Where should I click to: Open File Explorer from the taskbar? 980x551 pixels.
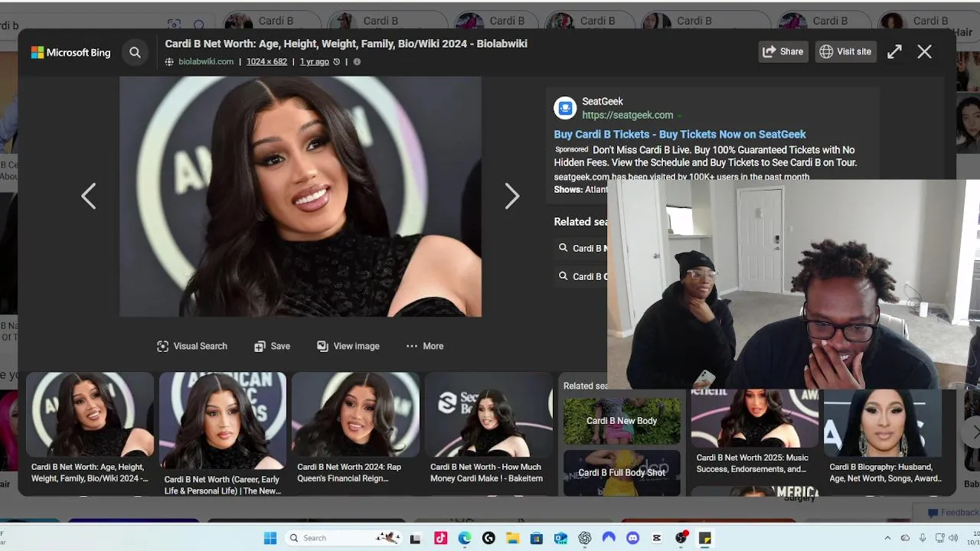(512, 539)
